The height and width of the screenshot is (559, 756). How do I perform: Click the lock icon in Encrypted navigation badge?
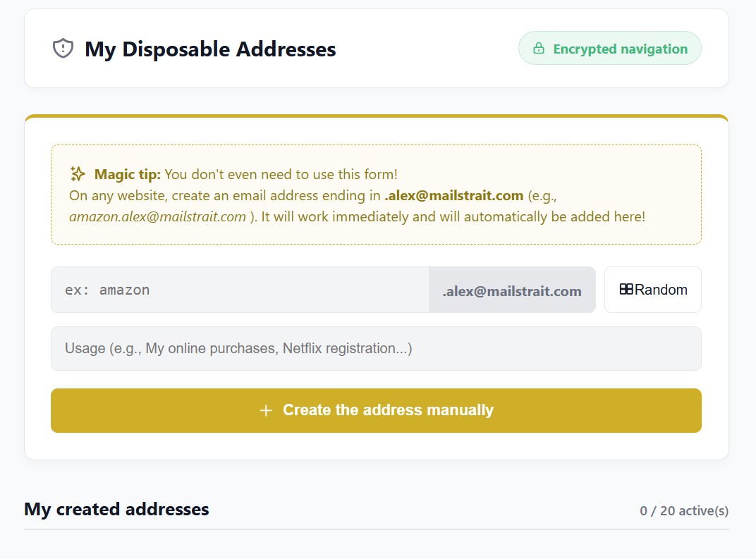[539, 48]
